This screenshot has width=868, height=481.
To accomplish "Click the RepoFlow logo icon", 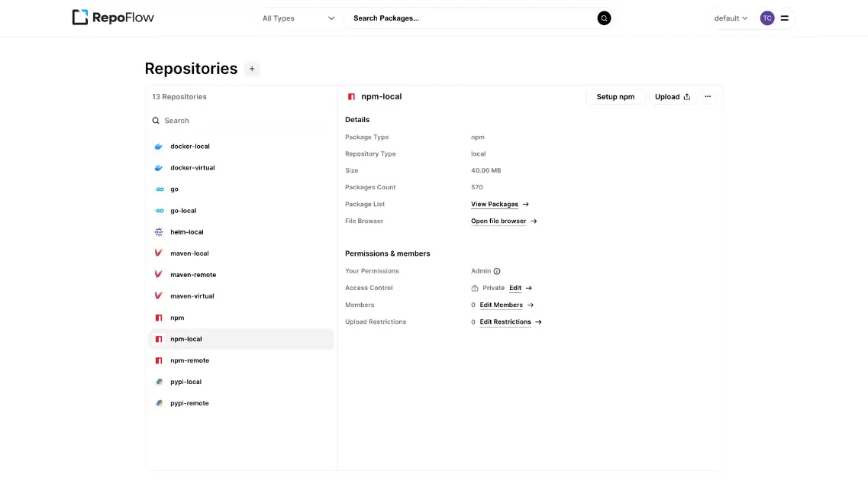I will tap(79, 17).
